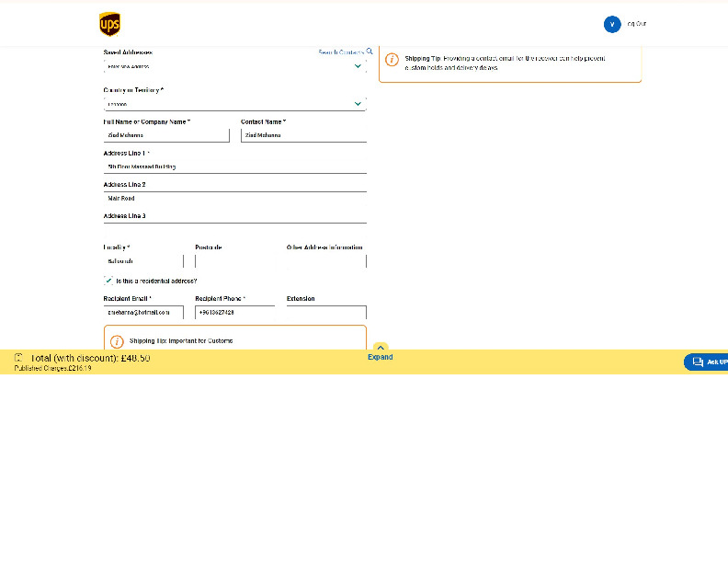Screen dimensions: 728x563
Task: Click into the Contact Name field
Action: tap(303, 135)
